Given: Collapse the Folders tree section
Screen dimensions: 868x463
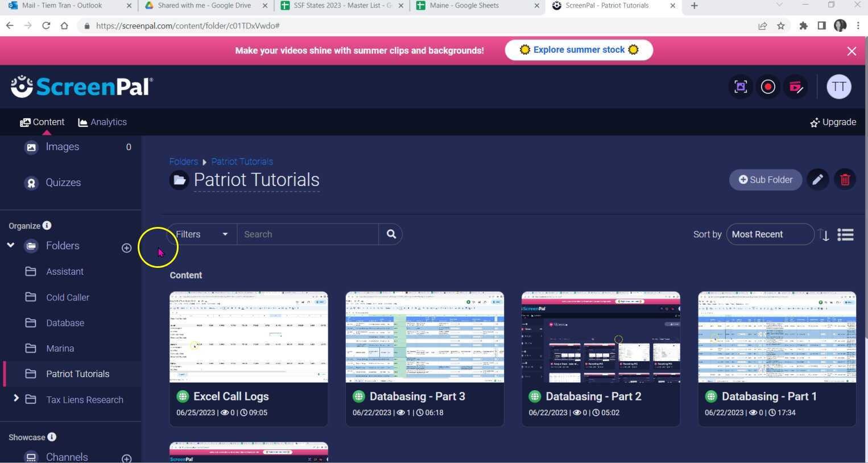Looking at the screenshot, I should (x=10, y=245).
